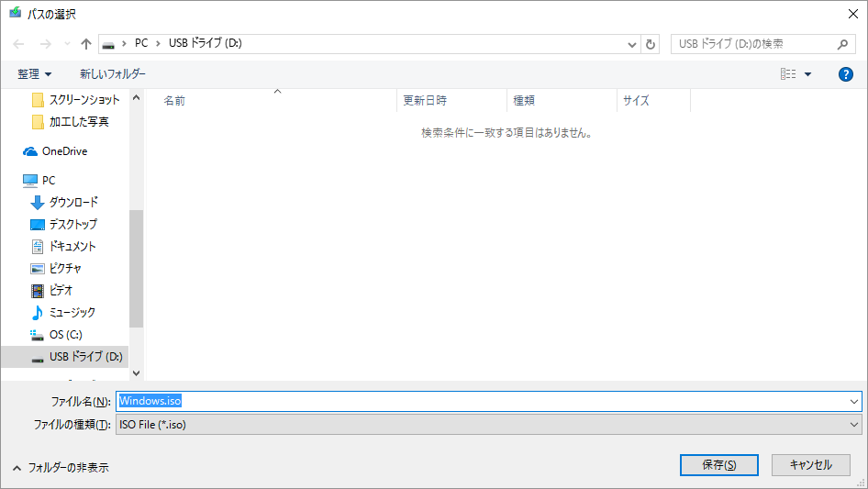The height and width of the screenshot is (489, 868).
Task: Select USB ドライブ (D:) in navigation pane
Action: 65,357
